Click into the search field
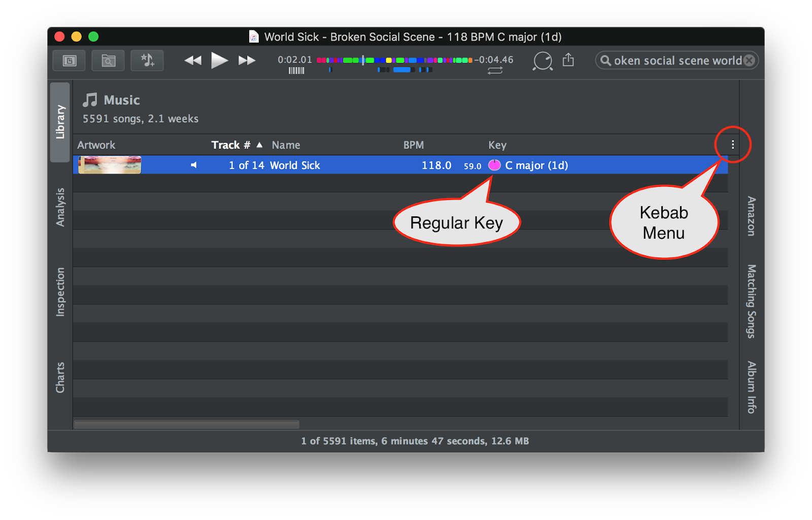 coord(677,60)
